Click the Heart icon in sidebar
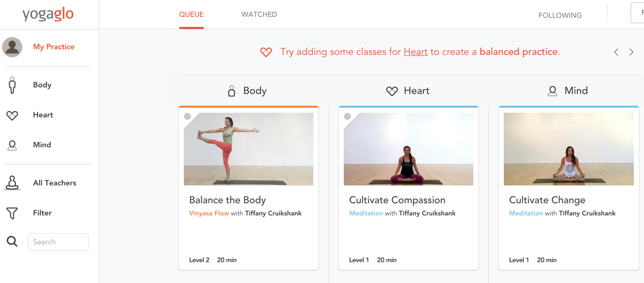 12,115
